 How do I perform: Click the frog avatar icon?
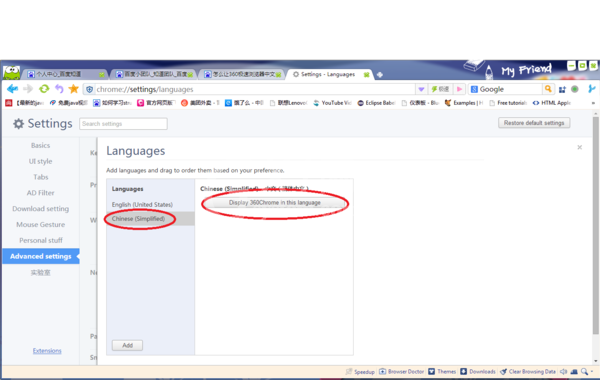click(11, 72)
